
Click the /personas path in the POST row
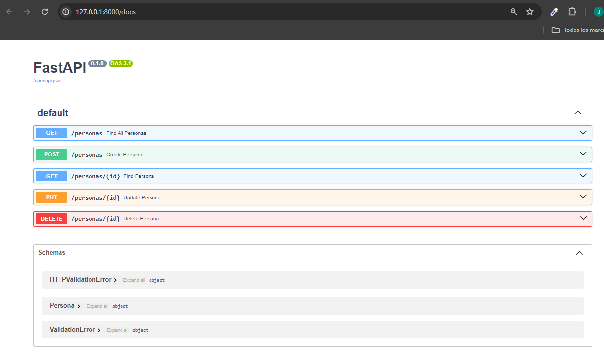tap(87, 155)
